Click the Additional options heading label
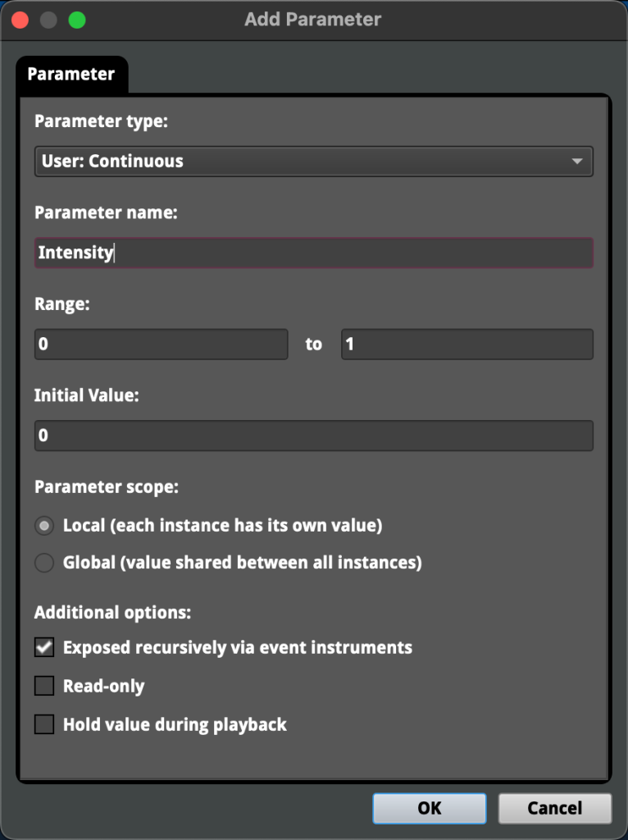The height and width of the screenshot is (840, 628). click(112, 613)
